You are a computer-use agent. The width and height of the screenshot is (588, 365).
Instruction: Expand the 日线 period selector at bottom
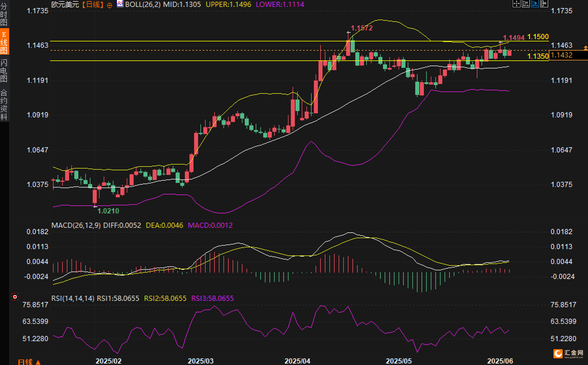(29, 362)
